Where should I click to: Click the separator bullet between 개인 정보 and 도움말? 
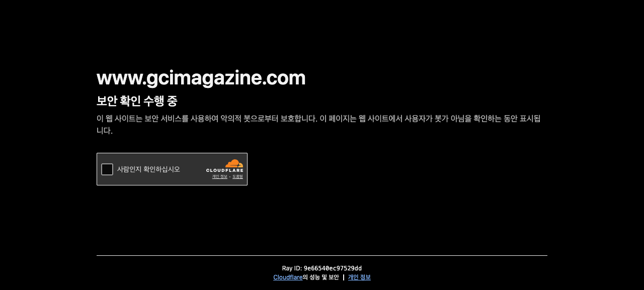tap(230, 176)
